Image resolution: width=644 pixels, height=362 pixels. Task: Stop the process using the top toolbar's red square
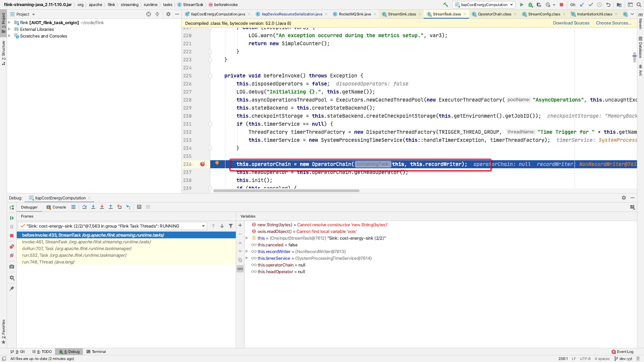point(561,5)
